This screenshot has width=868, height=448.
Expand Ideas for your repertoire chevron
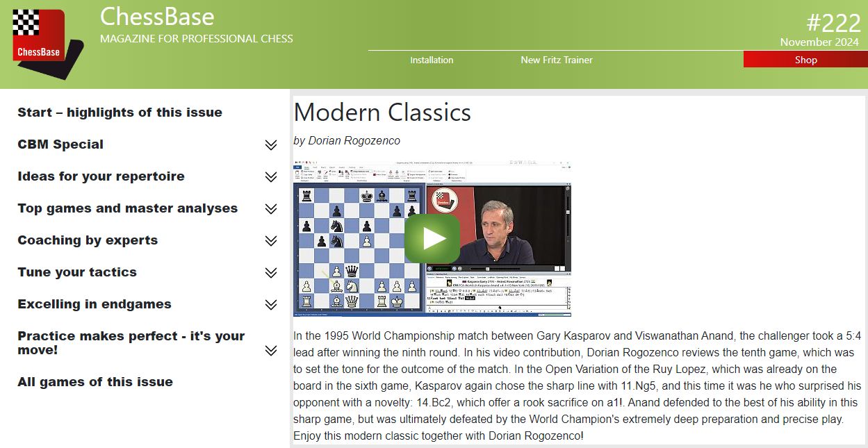coord(271,177)
